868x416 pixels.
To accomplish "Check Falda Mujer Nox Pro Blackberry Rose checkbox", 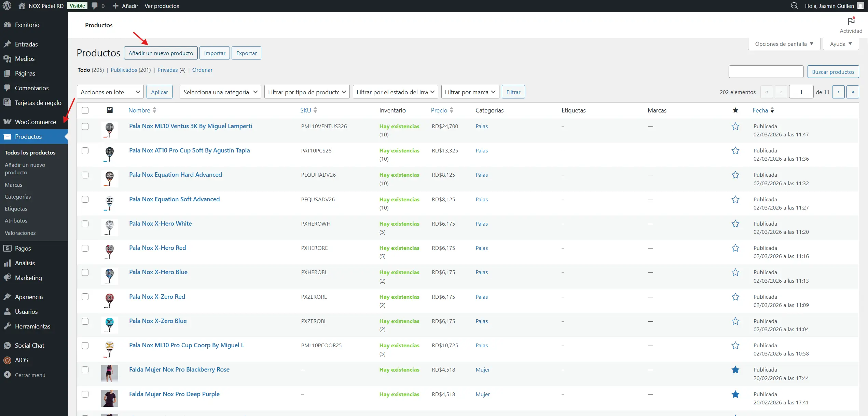I will (x=85, y=370).
